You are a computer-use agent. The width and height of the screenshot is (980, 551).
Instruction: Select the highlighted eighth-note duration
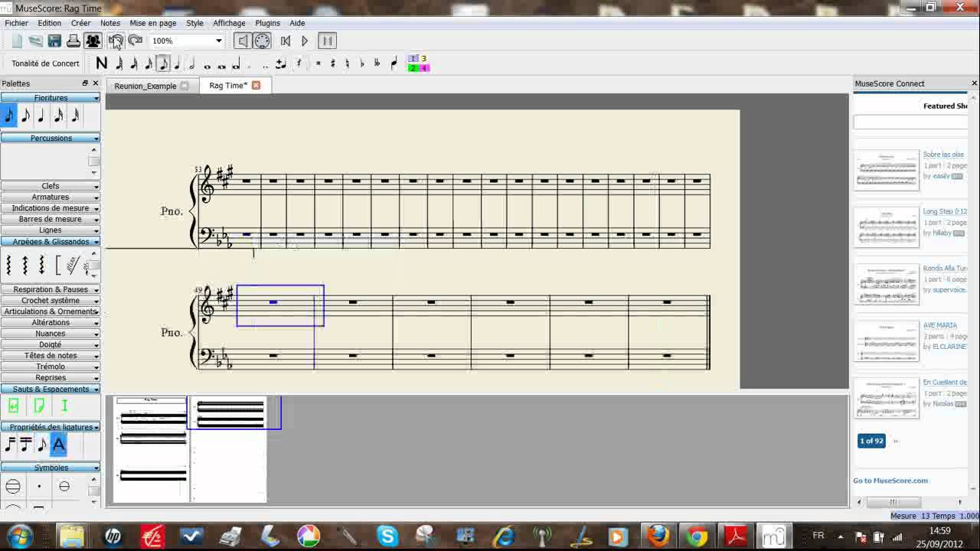(x=163, y=64)
